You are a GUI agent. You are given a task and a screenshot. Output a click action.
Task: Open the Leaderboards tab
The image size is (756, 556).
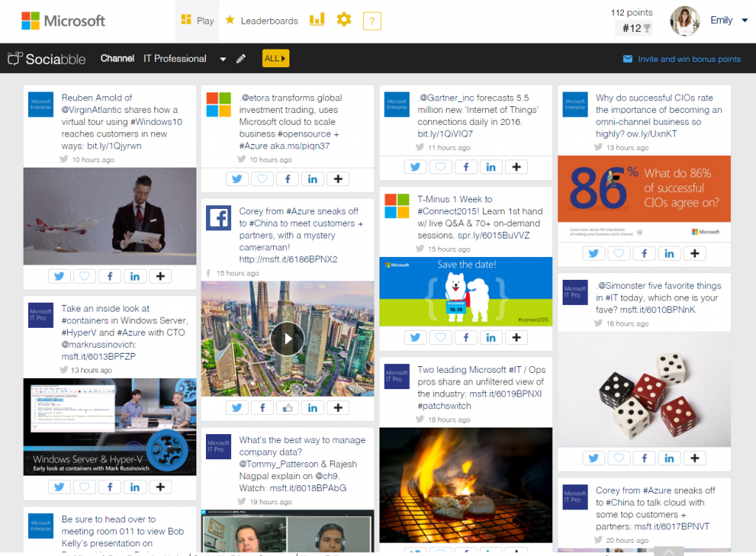[262, 21]
